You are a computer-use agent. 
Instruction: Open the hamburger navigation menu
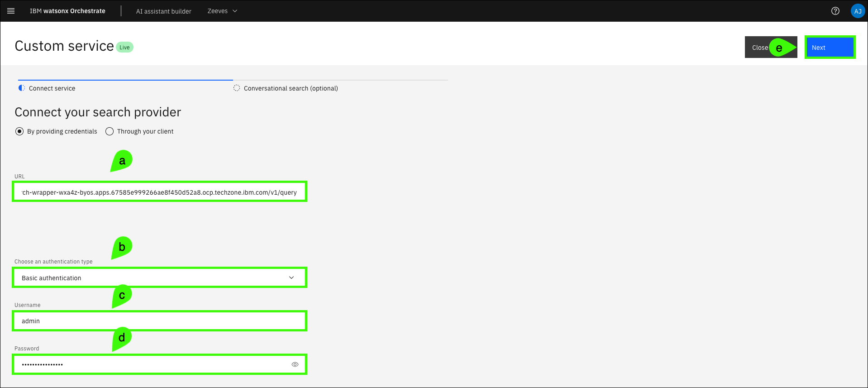pyautogui.click(x=11, y=11)
